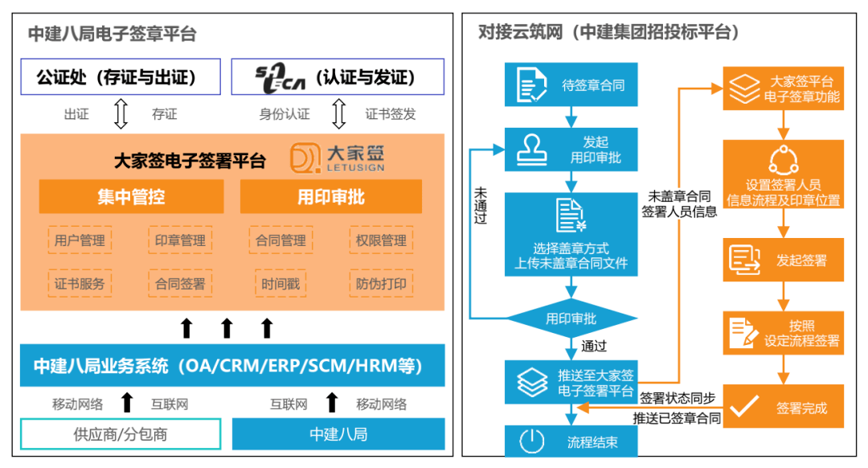Screen dimensions: 868x468
Task: Click the 出证 label
Action: pos(76,114)
